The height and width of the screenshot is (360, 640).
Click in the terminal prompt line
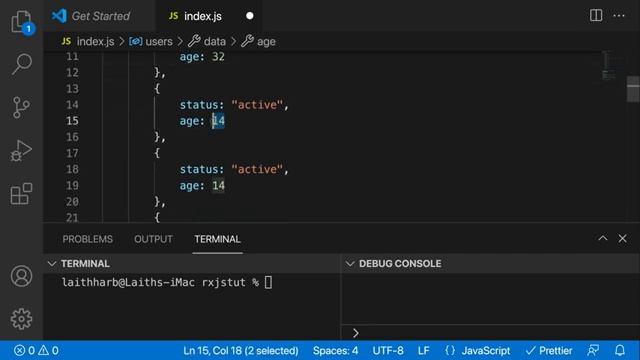coord(167,282)
